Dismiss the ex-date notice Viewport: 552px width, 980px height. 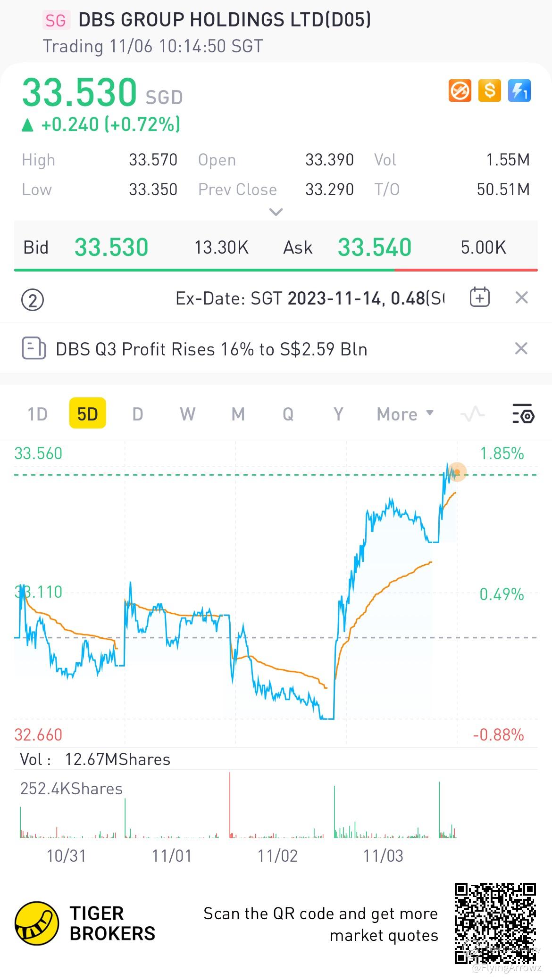(x=521, y=297)
